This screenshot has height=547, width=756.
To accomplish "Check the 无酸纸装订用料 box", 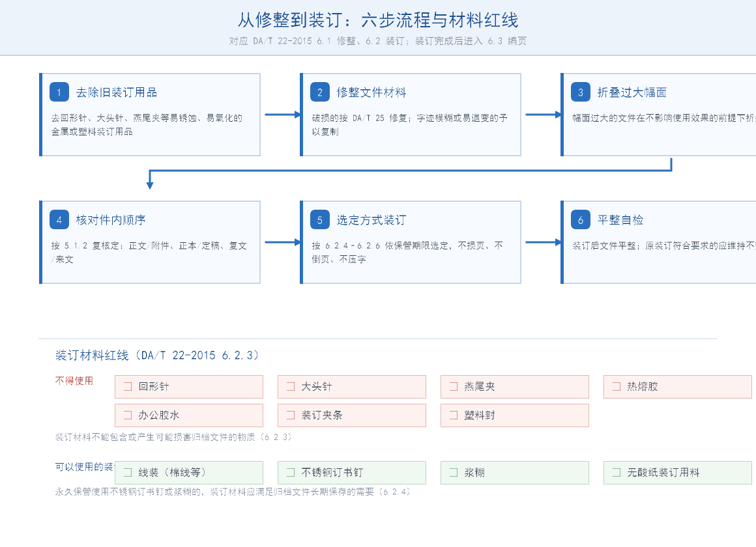I will click(x=617, y=472).
